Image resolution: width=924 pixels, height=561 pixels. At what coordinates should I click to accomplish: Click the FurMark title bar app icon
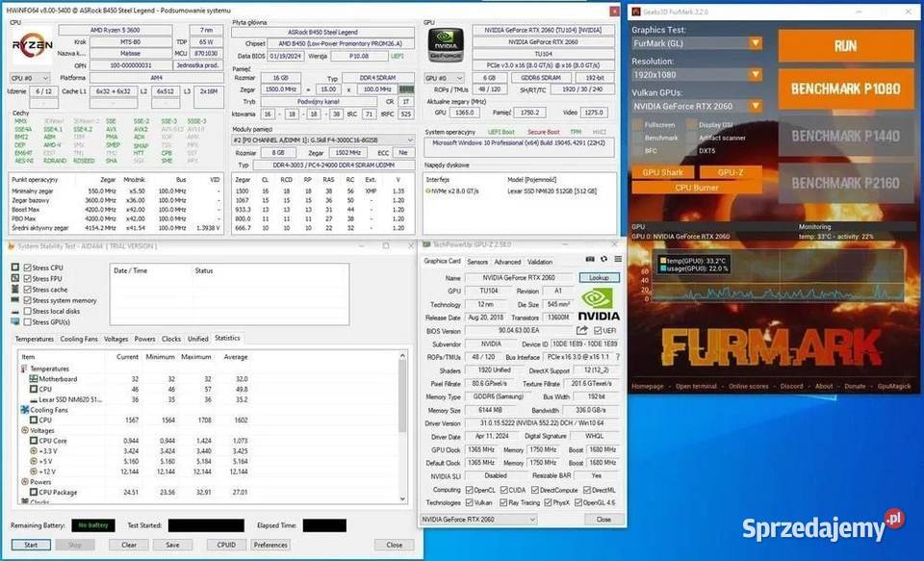click(636, 12)
